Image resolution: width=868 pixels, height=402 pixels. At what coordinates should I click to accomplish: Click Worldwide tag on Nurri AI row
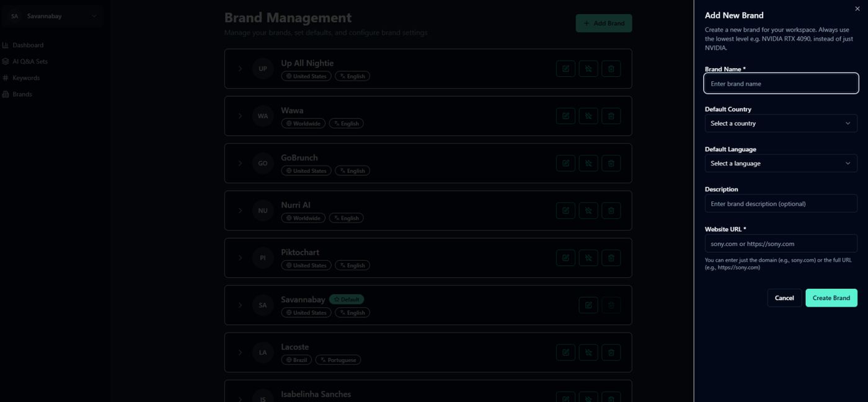point(303,218)
